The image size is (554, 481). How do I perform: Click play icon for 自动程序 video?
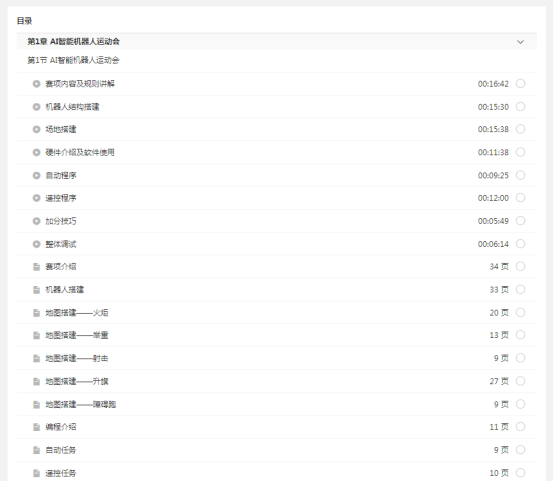tap(36, 175)
